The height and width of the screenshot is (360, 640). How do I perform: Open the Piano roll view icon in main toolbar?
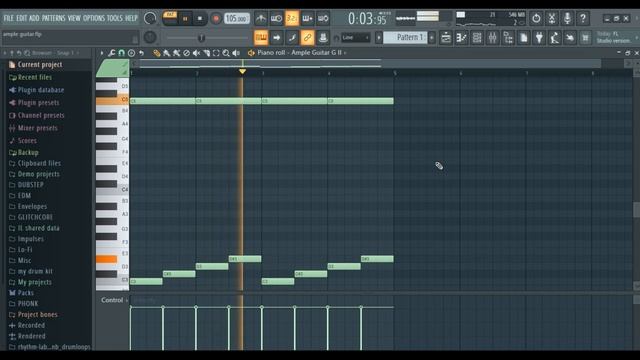461,38
